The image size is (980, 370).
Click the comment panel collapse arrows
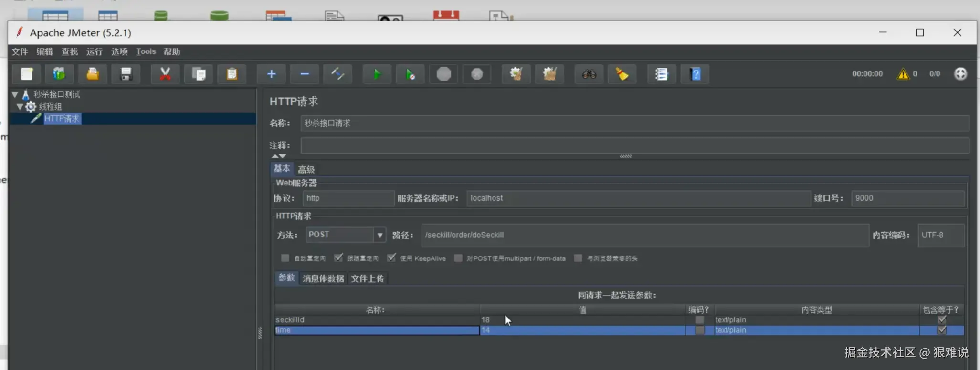279,156
